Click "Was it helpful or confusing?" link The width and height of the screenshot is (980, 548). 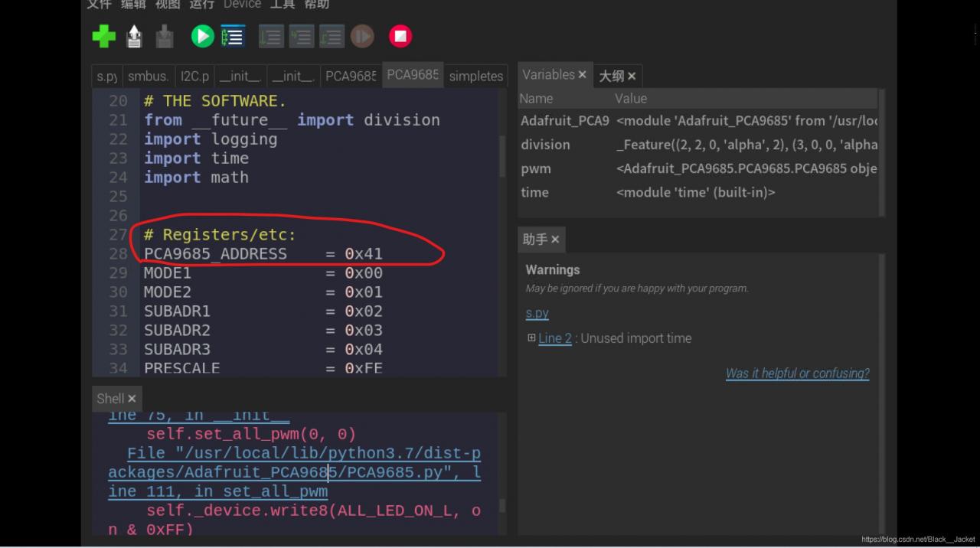click(x=797, y=373)
